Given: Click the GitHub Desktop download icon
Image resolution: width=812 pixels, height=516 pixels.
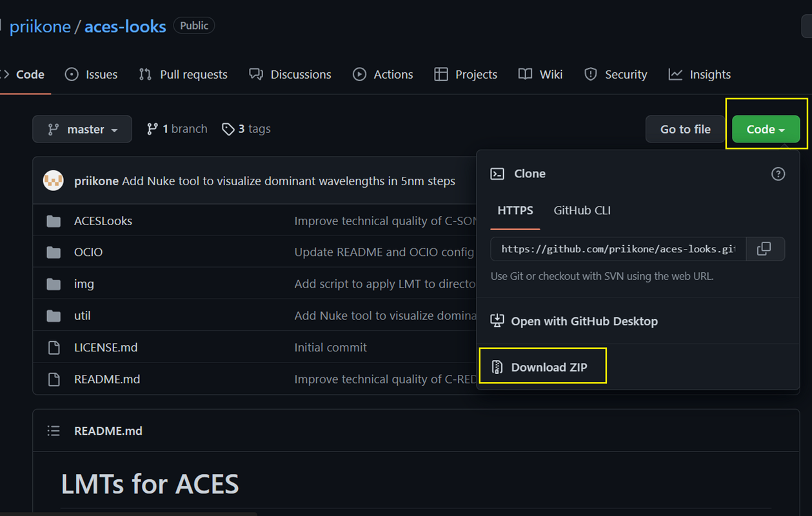Looking at the screenshot, I should pos(497,321).
